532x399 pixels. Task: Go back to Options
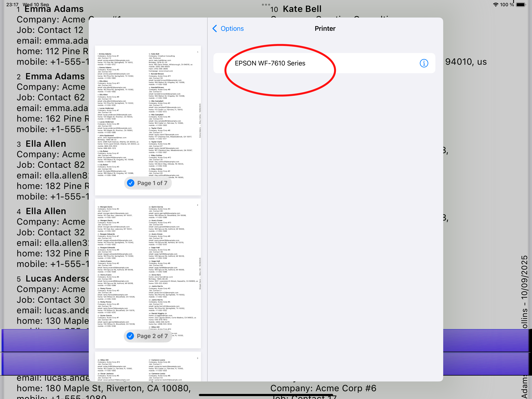[228, 29]
